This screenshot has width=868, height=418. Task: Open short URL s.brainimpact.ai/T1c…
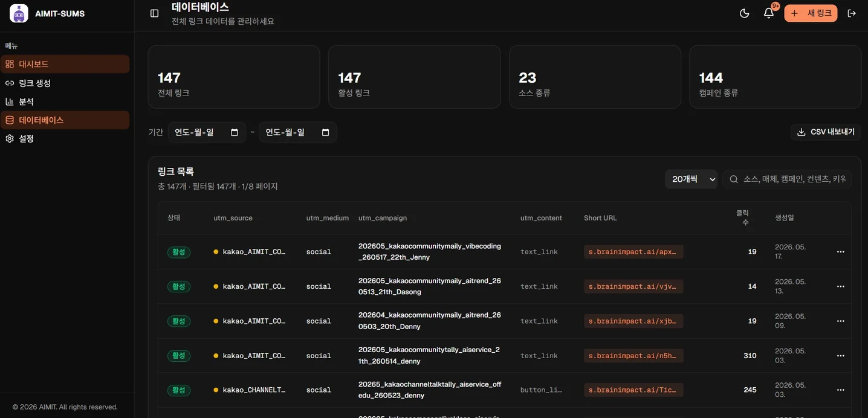pos(633,390)
